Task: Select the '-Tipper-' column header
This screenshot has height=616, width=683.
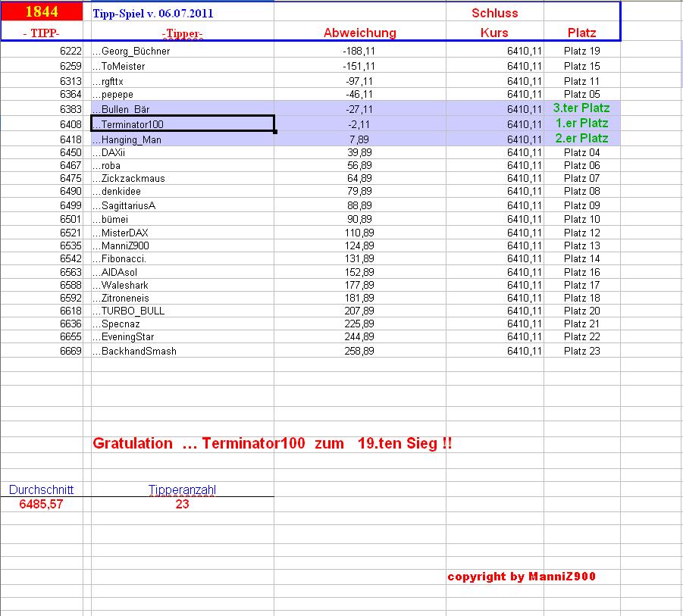Action: pyautogui.click(x=183, y=33)
